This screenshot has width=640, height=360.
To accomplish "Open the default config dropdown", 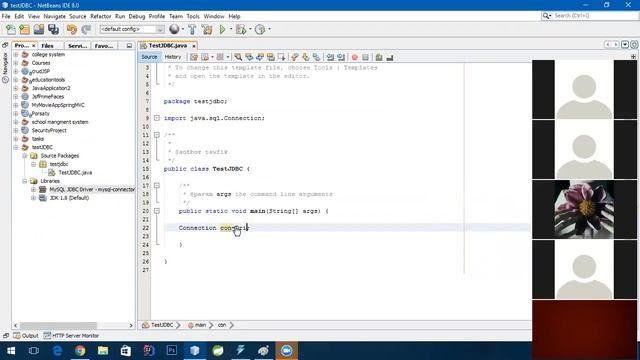I will [131, 29].
